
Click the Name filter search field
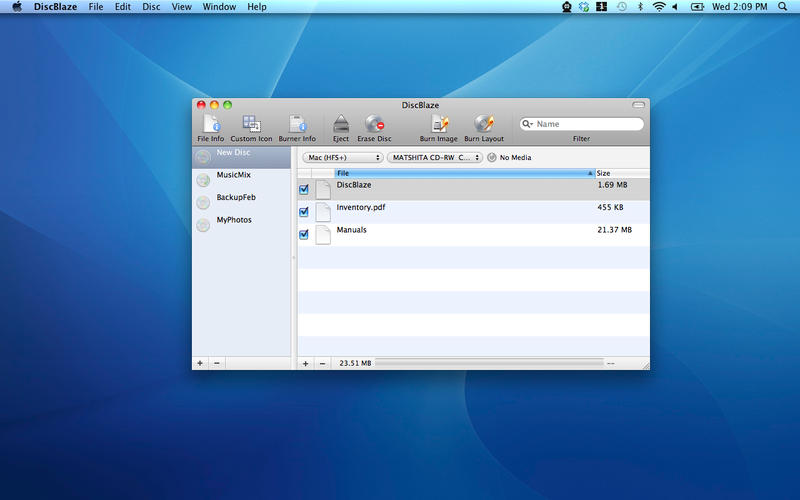coord(582,124)
